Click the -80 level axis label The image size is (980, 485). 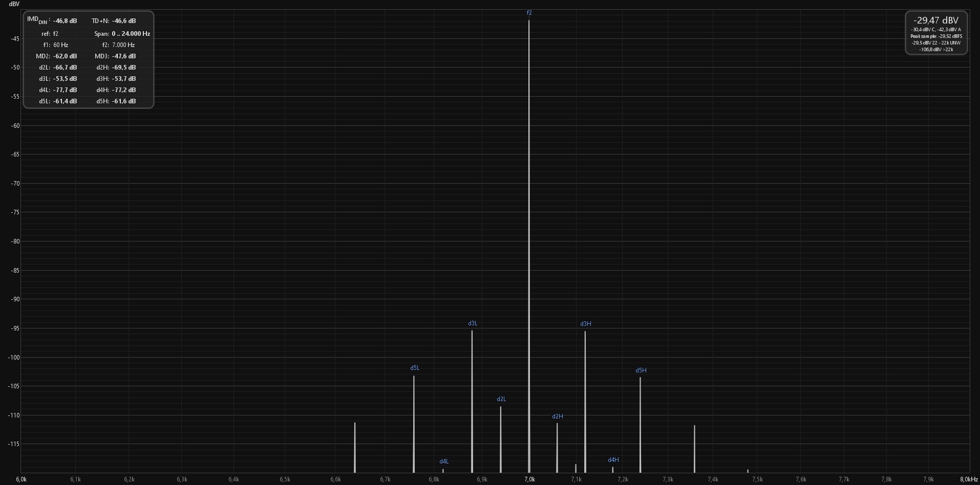tap(15, 241)
